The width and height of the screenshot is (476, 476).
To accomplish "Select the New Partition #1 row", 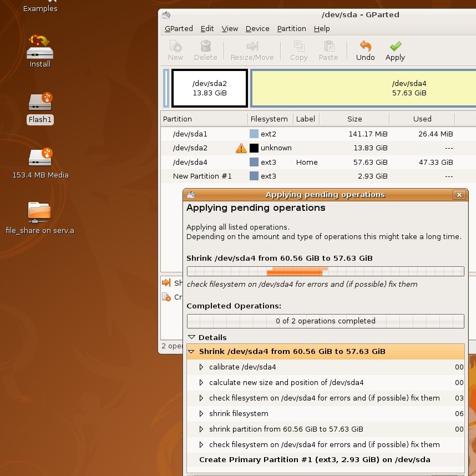I will point(201,176).
